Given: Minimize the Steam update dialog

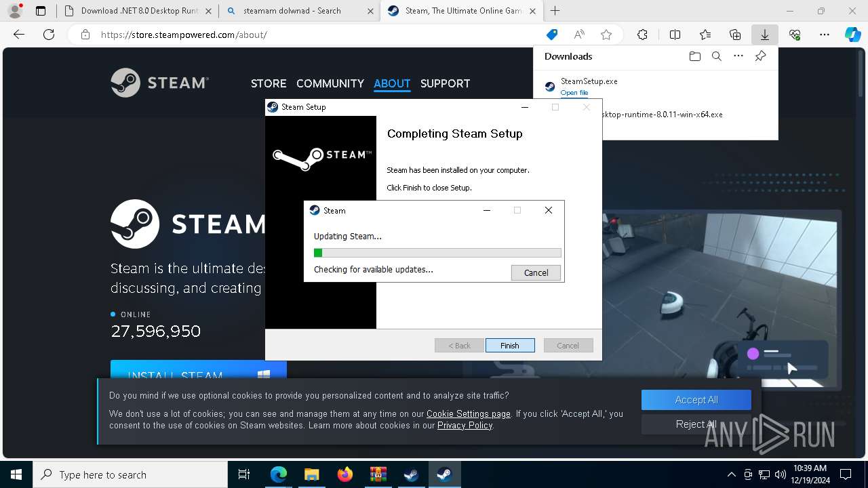Looking at the screenshot, I should (x=486, y=210).
